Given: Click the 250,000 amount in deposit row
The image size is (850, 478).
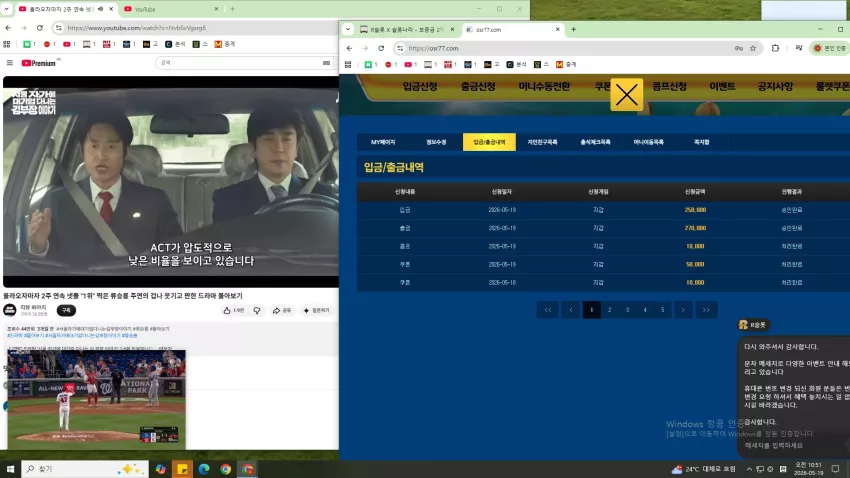Looking at the screenshot, I should (x=695, y=210).
